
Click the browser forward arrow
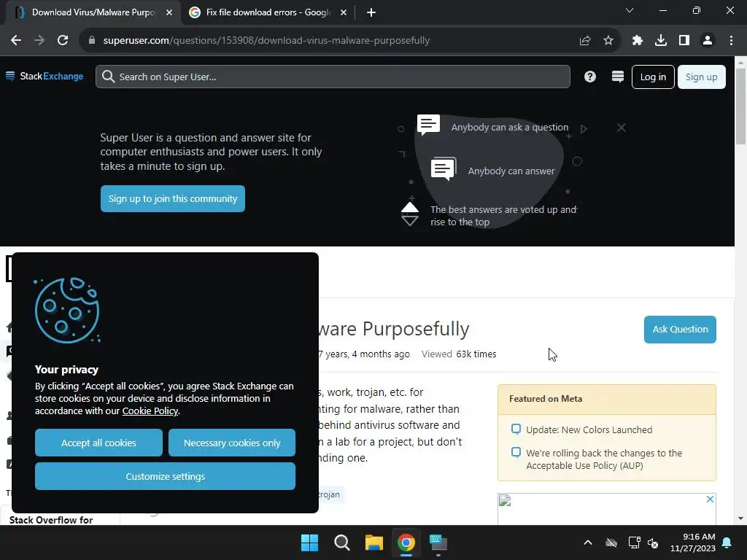[x=39, y=41]
